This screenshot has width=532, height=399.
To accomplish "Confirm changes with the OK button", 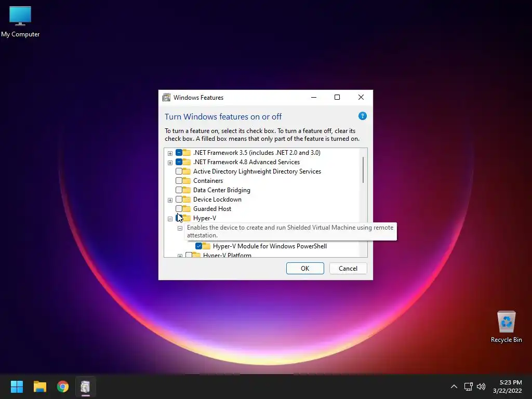I will 305,269.
